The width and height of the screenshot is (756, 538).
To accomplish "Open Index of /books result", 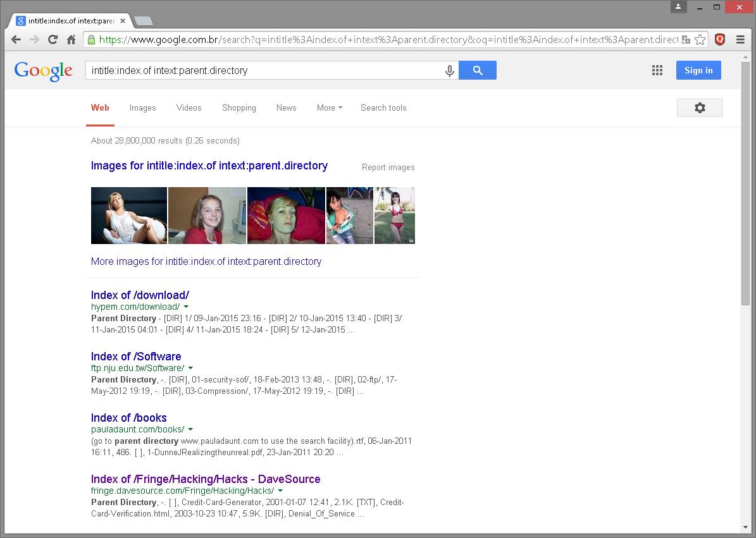I will pyautogui.click(x=128, y=418).
